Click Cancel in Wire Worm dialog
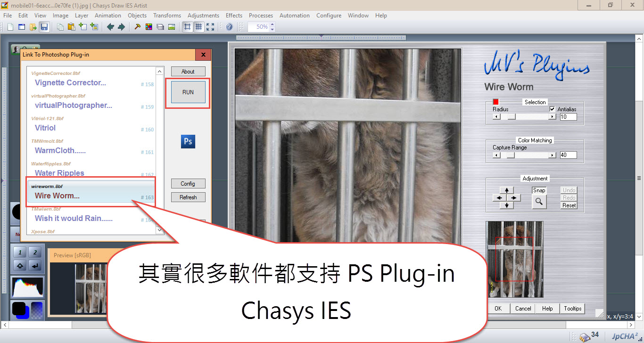 (x=523, y=309)
